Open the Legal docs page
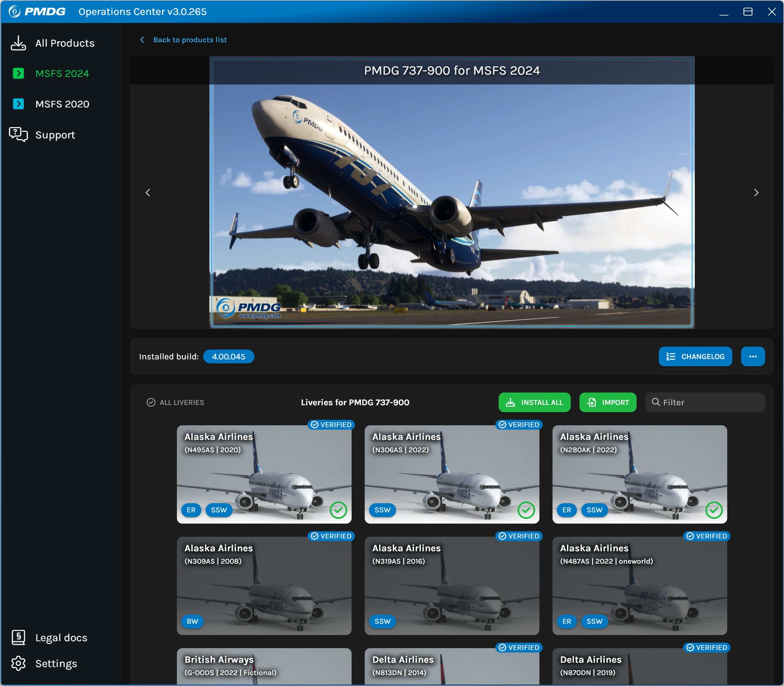The height and width of the screenshot is (686, 784). tap(61, 638)
